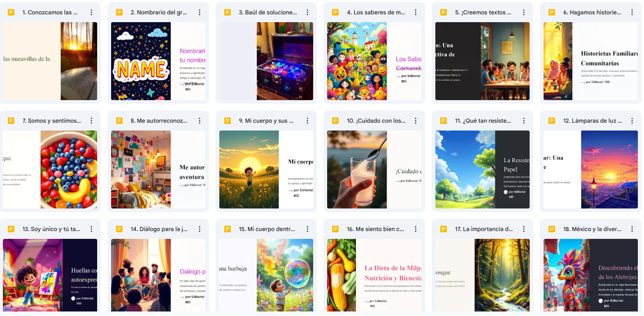Expand options menu for "16. Me siento bien c..."

(x=416, y=229)
